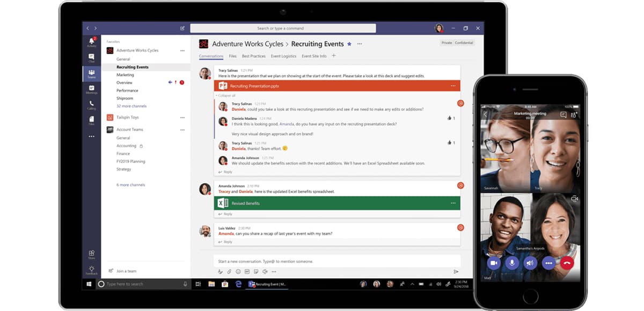Open Recruiting Presentation file options
This screenshot has height=311, width=644.
coord(453,86)
